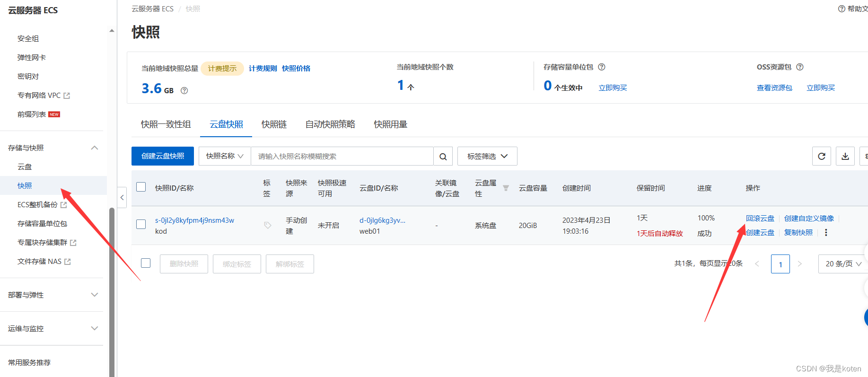This screenshot has height=377, width=868.
Task: Click the external-link icon next to 专有网络 VPC
Action: point(67,96)
